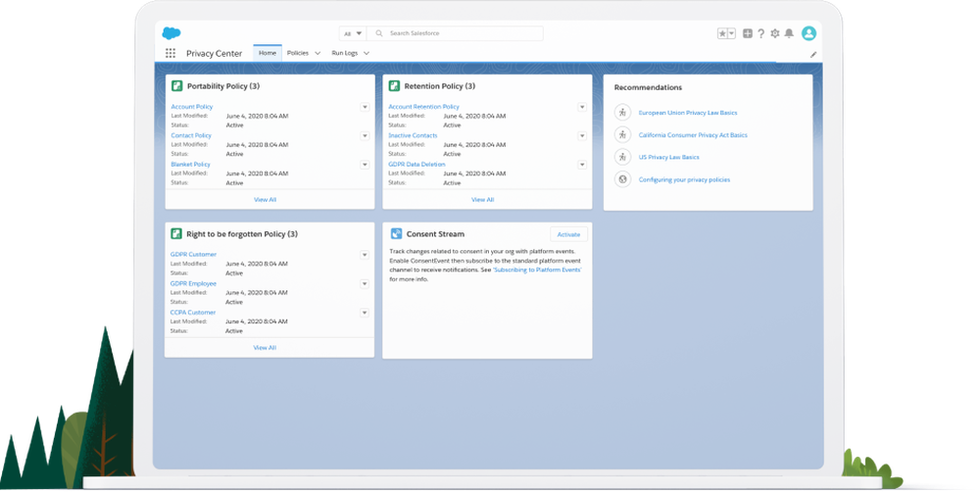980x492 pixels.
Task: Click the Portability Policy card icon
Action: 176,86
